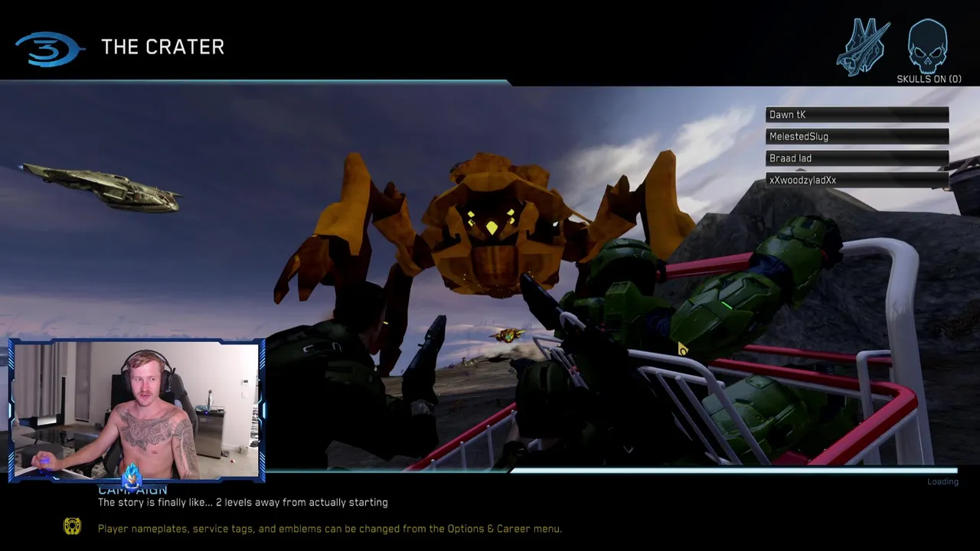Open the skulls icon
The height and width of the screenshot is (551, 980).
[x=927, y=47]
